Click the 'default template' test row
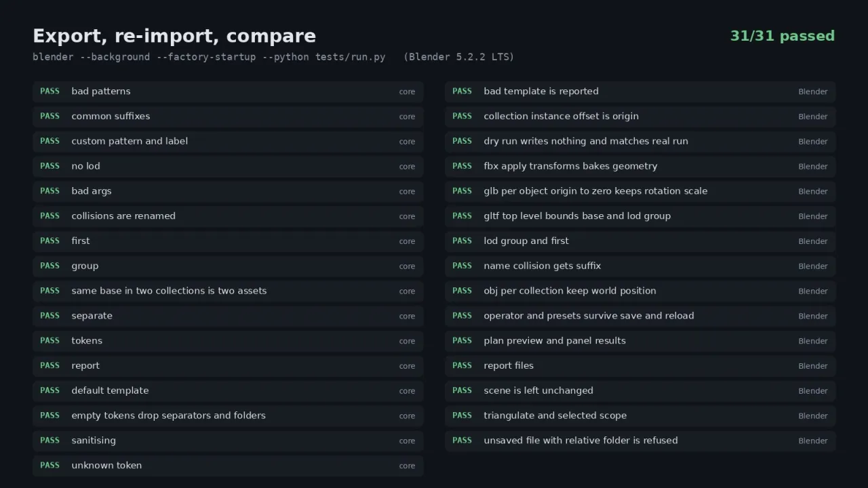The height and width of the screenshot is (488, 868). [x=228, y=391]
